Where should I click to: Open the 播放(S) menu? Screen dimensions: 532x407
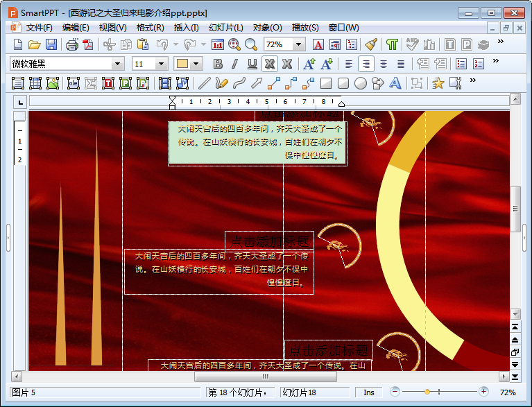[x=305, y=28]
